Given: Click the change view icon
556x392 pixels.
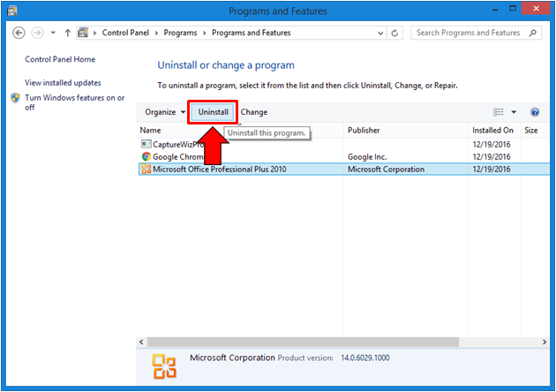Looking at the screenshot, I should (x=499, y=112).
